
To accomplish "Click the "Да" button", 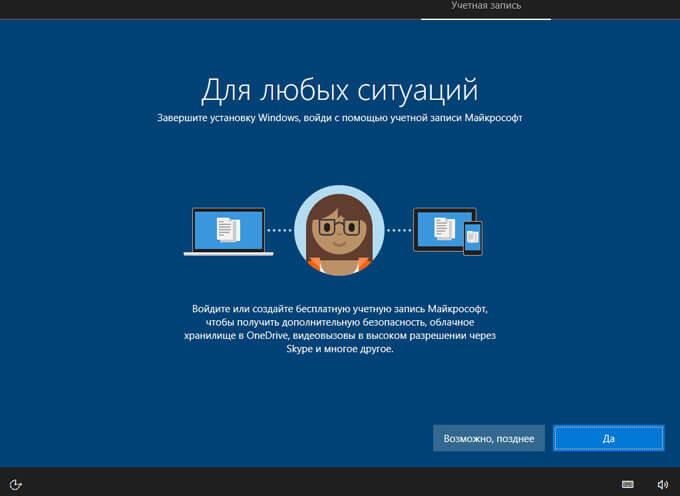I will pos(608,438).
